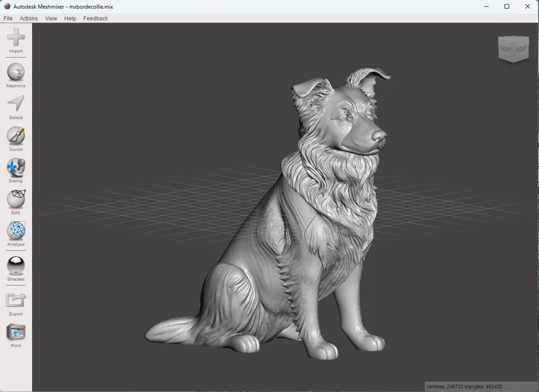The width and height of the screenshot is (539, 392).
Task: Open the Edit tools panel
Action: 16,202
